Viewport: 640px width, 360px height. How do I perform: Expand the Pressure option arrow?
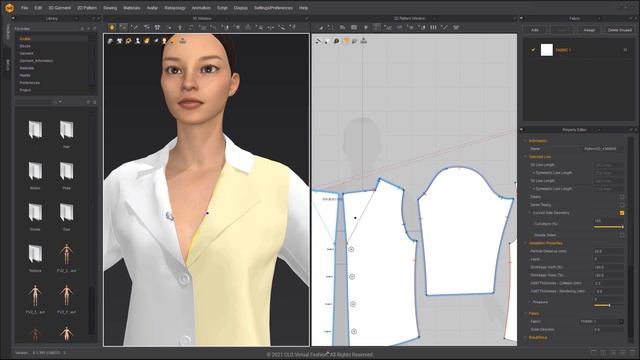530,302
